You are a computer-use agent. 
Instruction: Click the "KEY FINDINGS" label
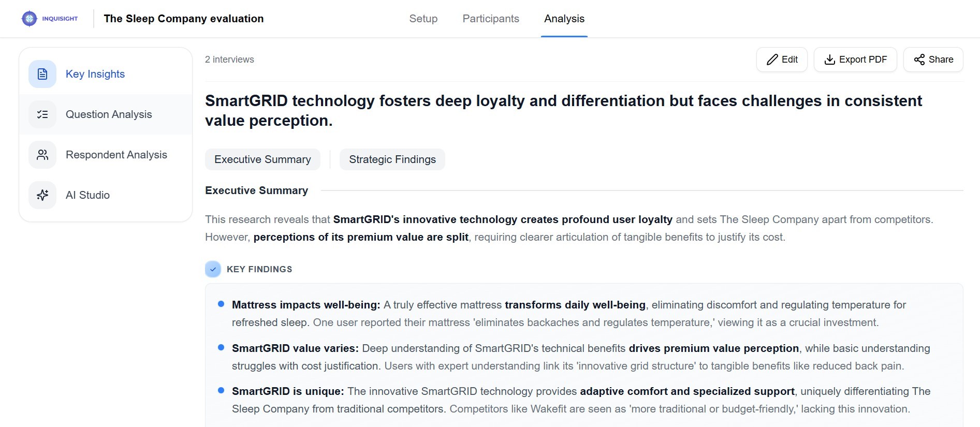tap(259, 269)
